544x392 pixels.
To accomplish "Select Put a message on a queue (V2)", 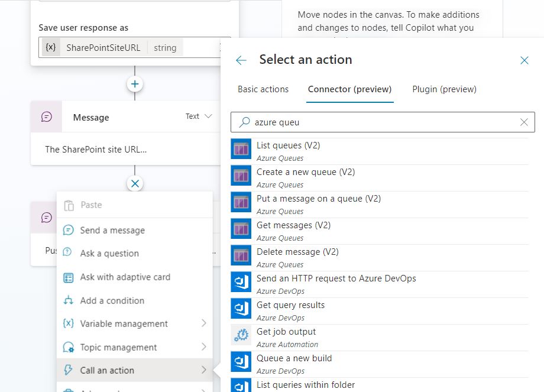I will tap(380, 205).
